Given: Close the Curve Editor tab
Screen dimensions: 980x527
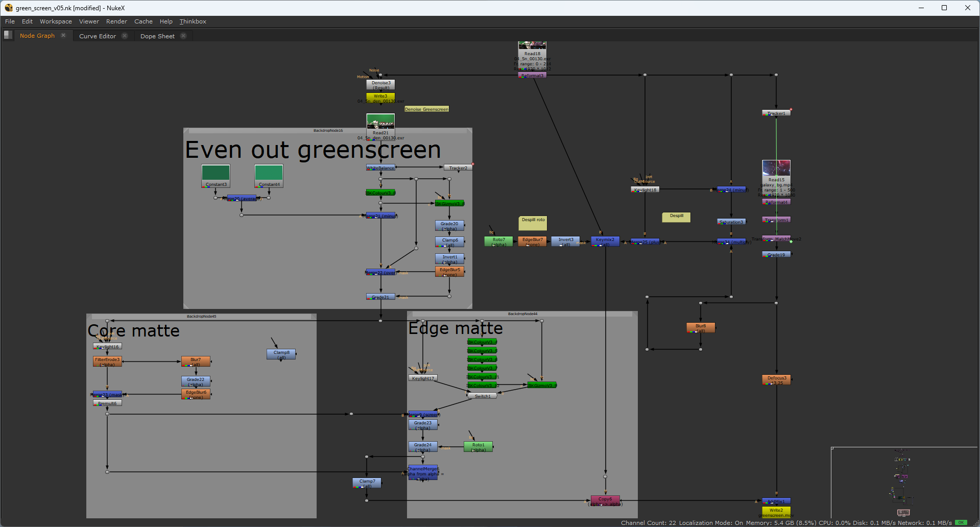Looking at the screenshot, I should click(125, 36).
